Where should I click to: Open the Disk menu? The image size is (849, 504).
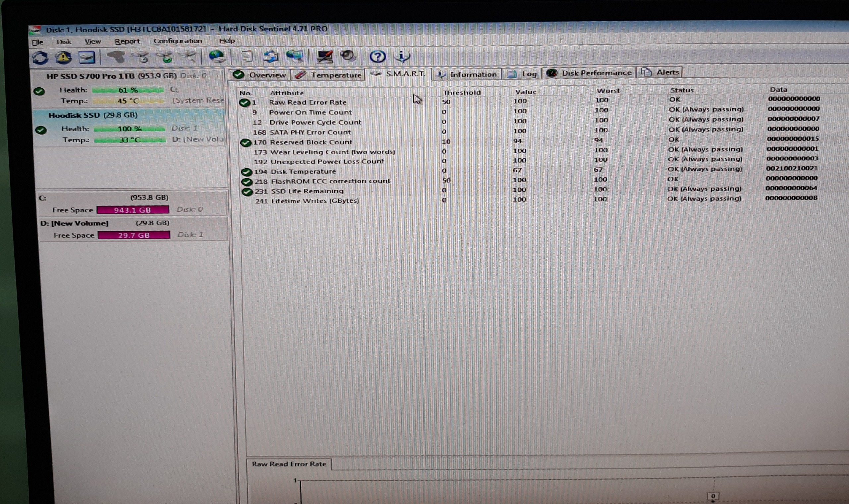(64, 42)
